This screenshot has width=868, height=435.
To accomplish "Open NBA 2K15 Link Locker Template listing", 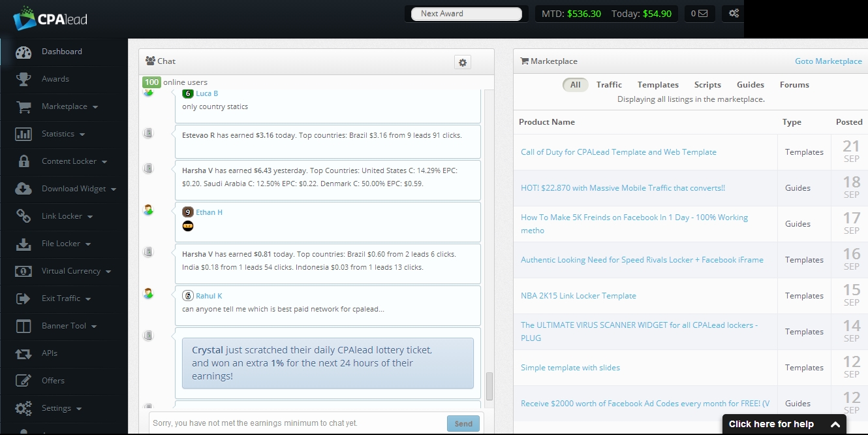I will coord(578,296).
